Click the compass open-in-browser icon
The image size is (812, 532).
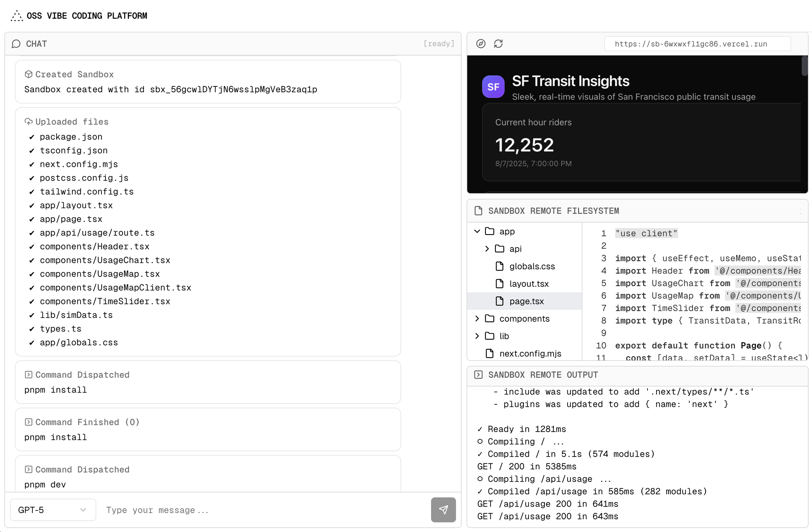(x=481, y=44)
